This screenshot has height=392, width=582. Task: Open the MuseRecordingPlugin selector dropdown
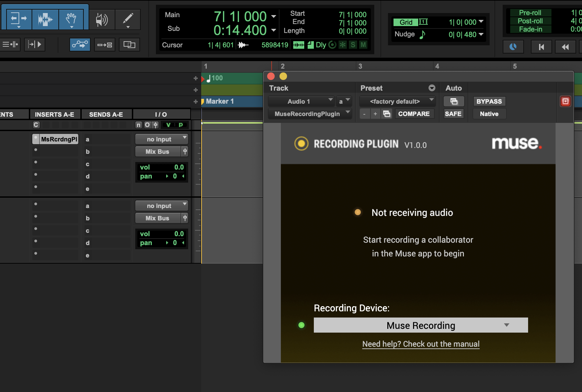click(310, 114)
